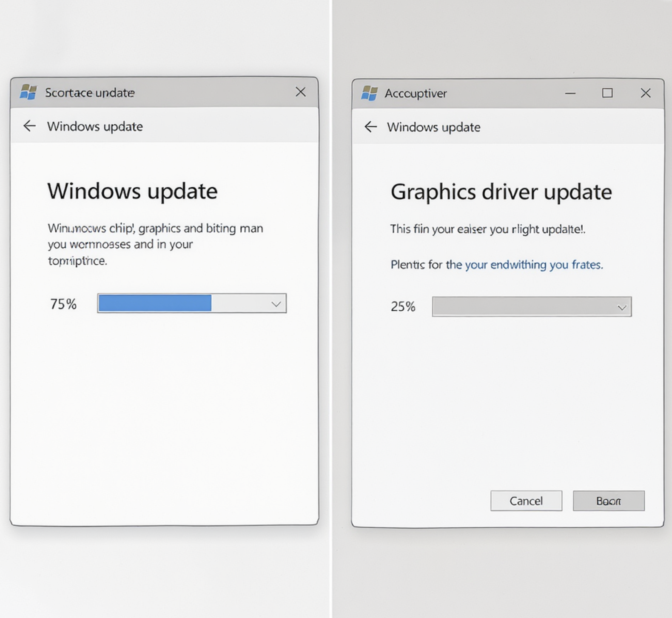Click the Boon button
The height and width of the screenshot is (618, 672).
coord(609,501)
